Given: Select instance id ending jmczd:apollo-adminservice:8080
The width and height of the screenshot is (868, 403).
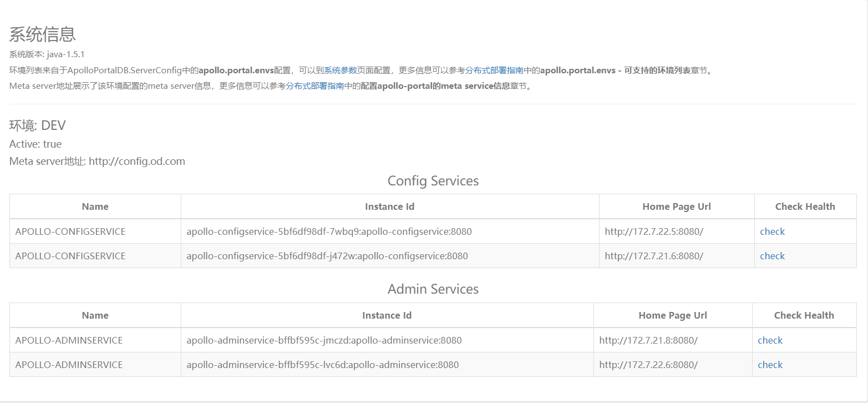Looking at the screenshot, I should tap(324, 340).
